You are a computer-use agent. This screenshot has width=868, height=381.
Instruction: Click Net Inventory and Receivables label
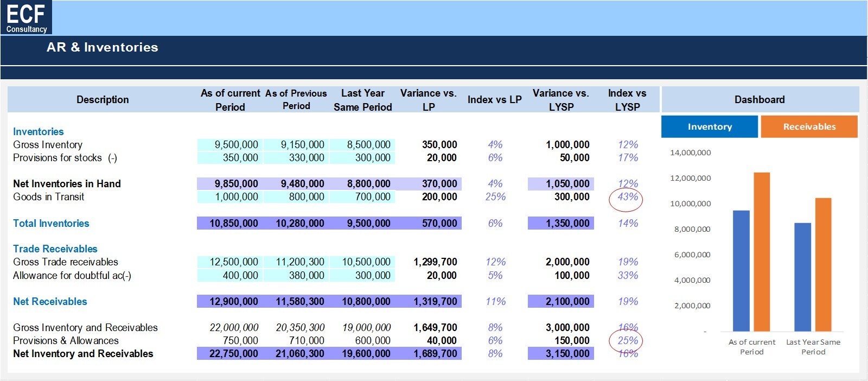pyautogui.click(x=83, y=353)
